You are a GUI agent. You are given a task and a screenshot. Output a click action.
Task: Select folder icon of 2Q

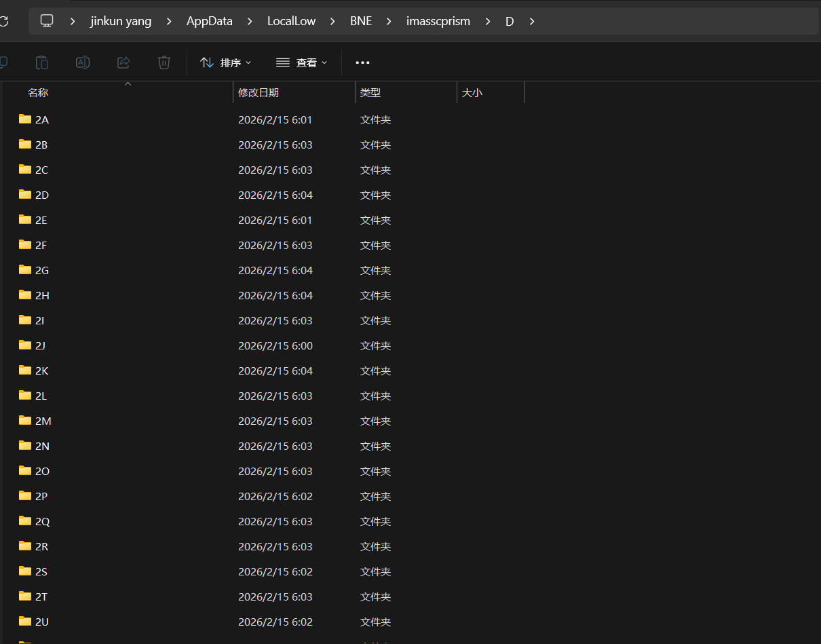click(x=25, y=520)
